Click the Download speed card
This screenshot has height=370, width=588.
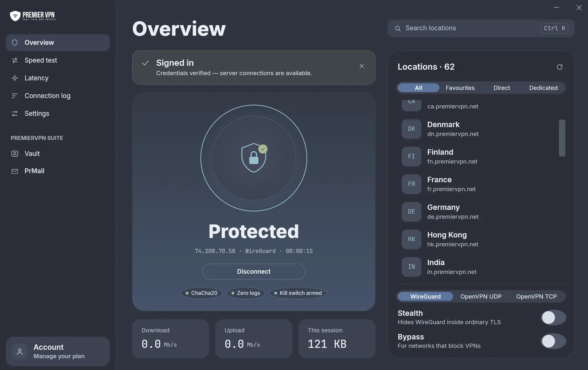click(171, 339)
